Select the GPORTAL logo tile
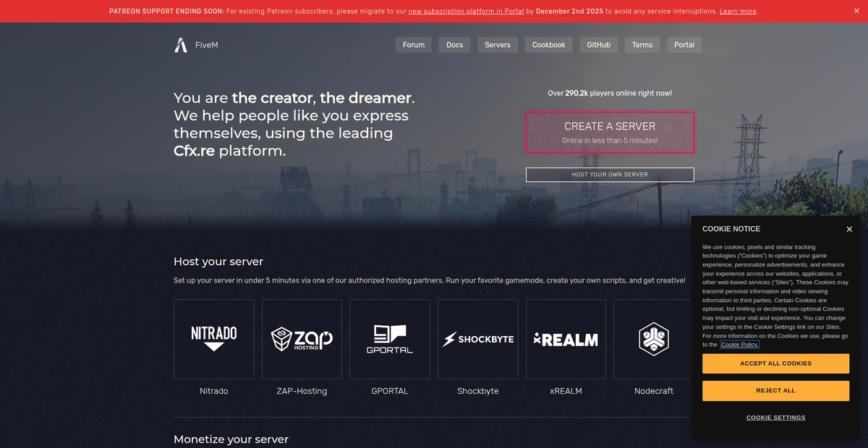Viewport: 868px width, 448px height. click(390, 340)
